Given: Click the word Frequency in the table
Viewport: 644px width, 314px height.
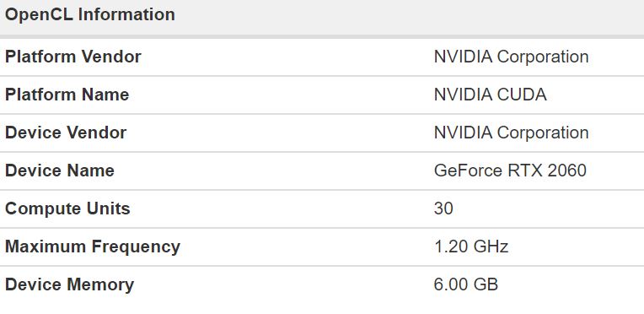Looking at the screenshot, I should click(136, 246).
